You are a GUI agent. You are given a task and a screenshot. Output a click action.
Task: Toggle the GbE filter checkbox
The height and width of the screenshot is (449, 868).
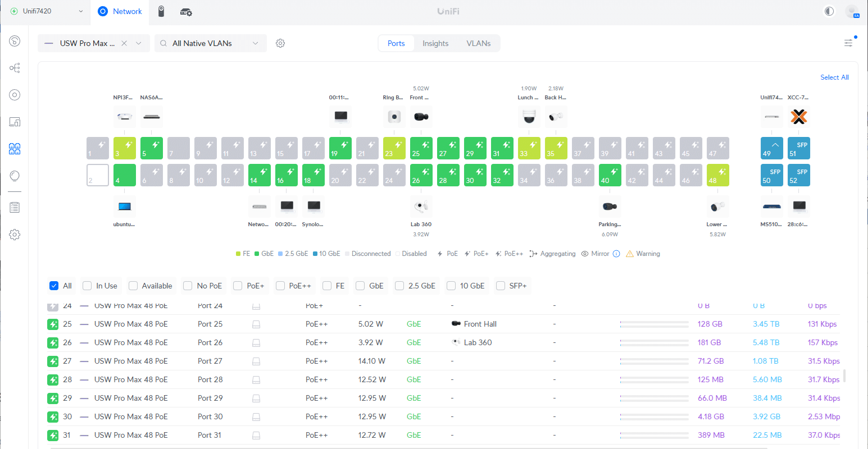click(360, 286)
